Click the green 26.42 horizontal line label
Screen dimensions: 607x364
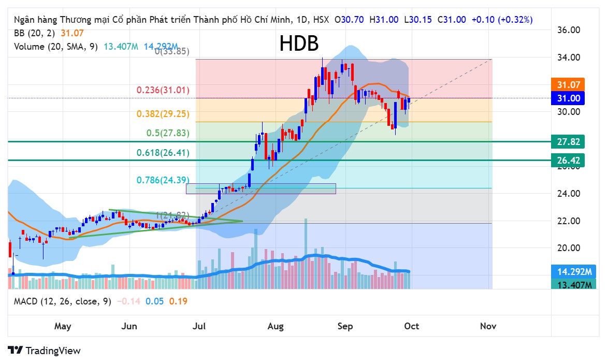(568, 160)
